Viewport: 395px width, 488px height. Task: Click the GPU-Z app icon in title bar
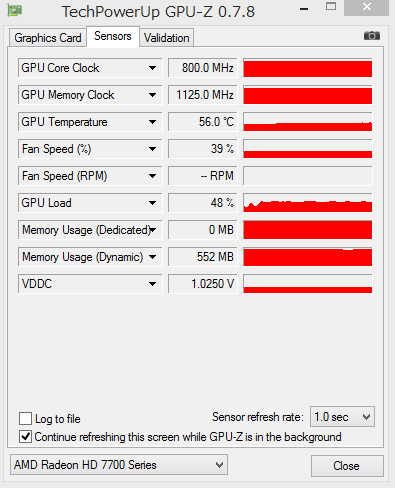click(15, 11)
